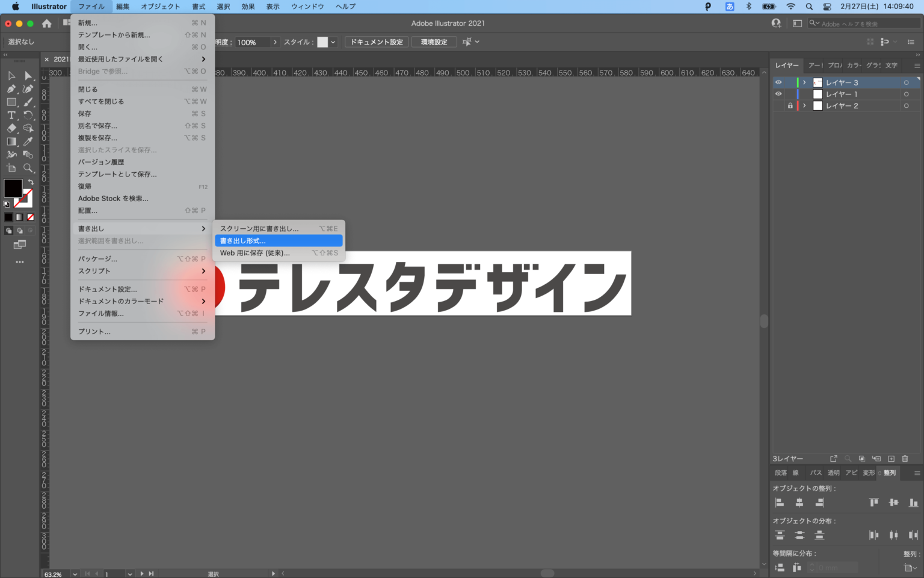This screenshot has height=578, width=924.
Task: Select the Zoom tool
Action: (x=28, y=169)
